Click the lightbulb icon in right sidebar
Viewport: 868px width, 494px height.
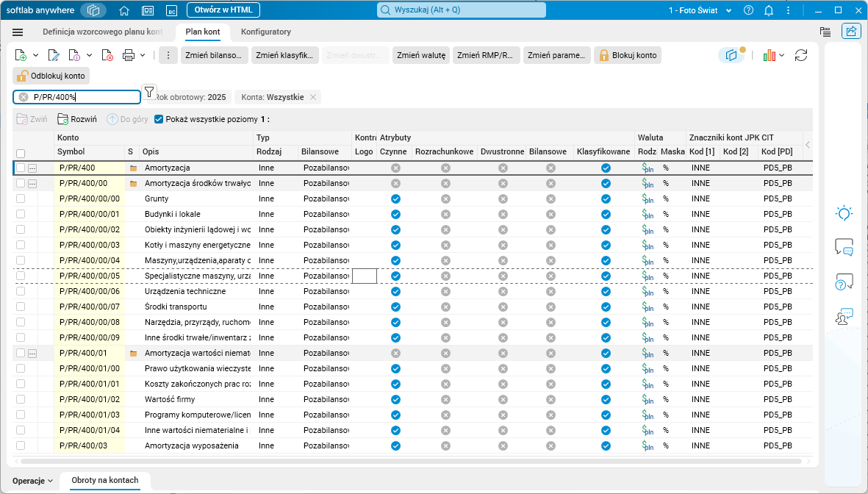tap(844, 213)
